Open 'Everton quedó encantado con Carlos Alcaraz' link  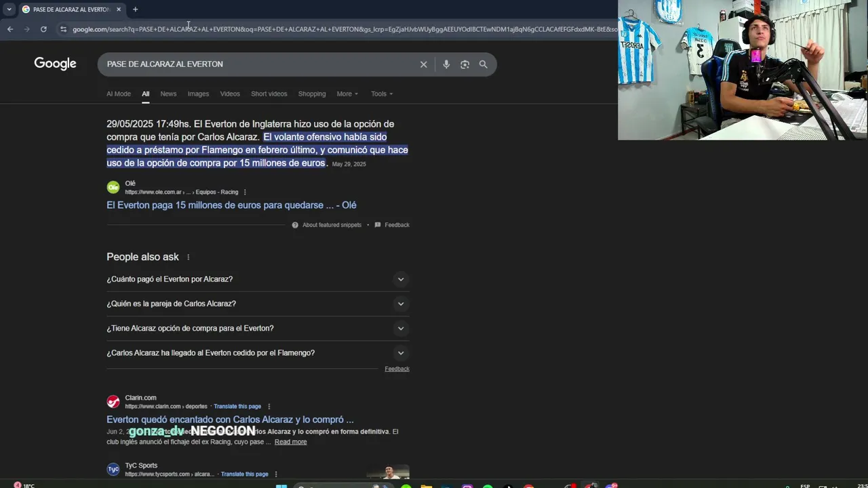coord(230,420)
